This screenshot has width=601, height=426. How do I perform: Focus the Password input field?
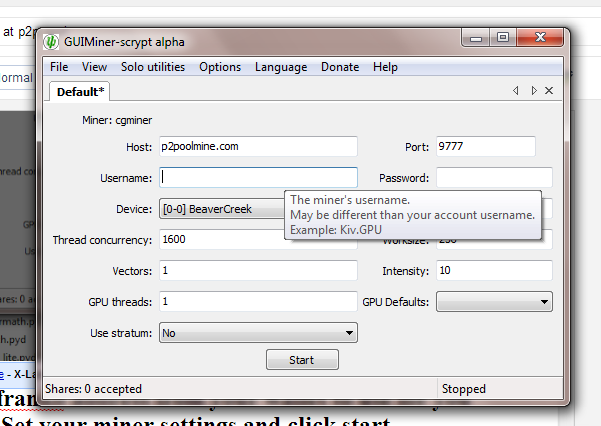(x=494, y=177)
